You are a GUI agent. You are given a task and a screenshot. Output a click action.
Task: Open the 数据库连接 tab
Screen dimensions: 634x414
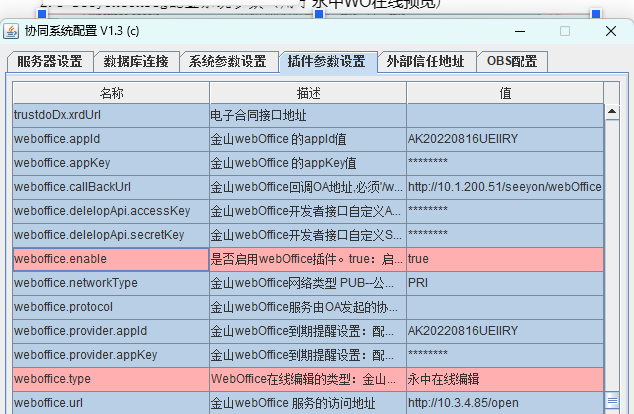point(136,61)
